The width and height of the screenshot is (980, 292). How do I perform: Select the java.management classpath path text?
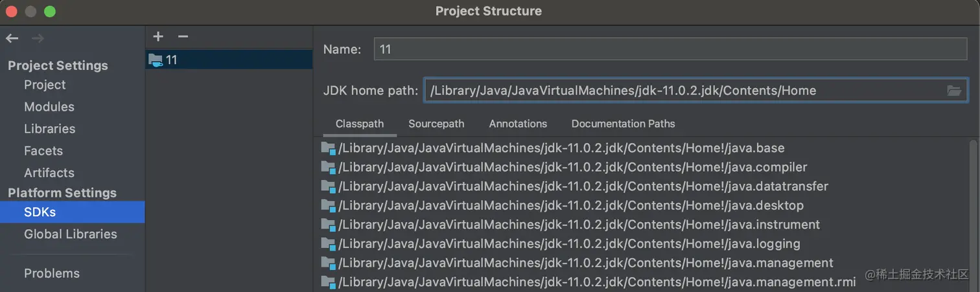[x=586, y=264]
